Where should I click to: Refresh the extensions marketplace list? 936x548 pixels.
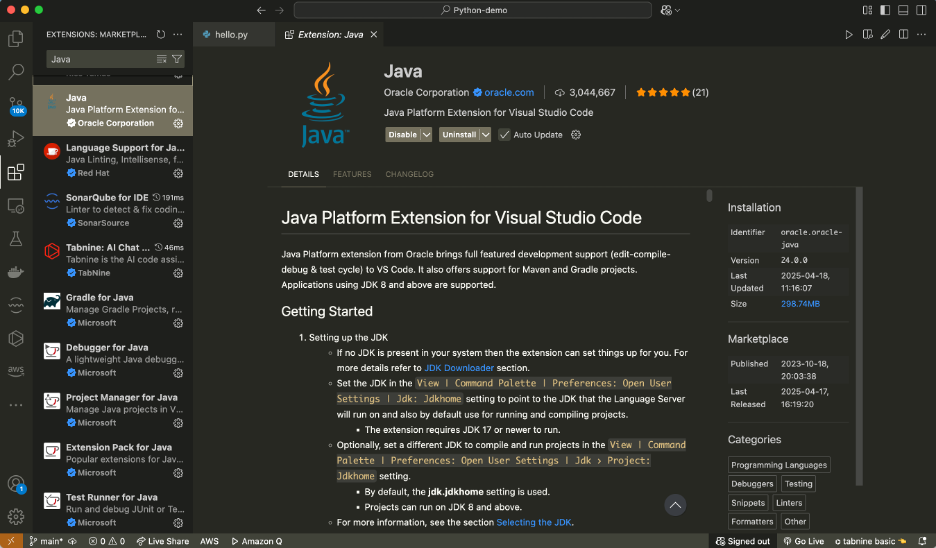(x=161, y=35)
